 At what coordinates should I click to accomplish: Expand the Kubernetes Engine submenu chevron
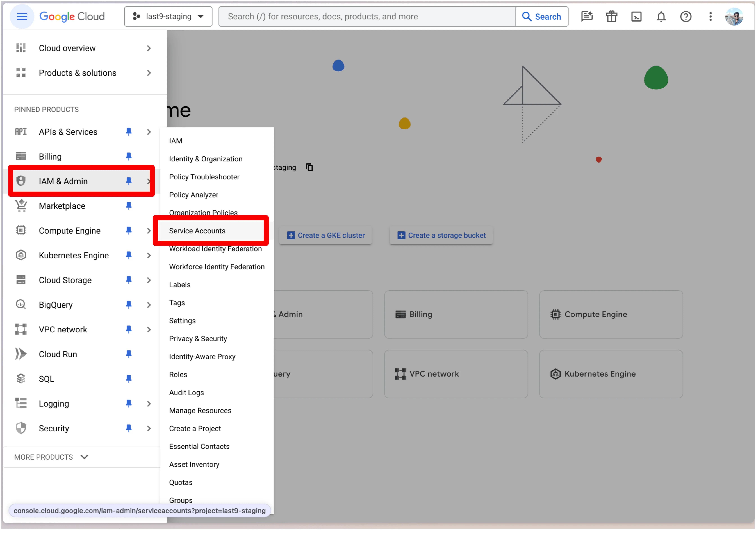(x=149, y=255)
